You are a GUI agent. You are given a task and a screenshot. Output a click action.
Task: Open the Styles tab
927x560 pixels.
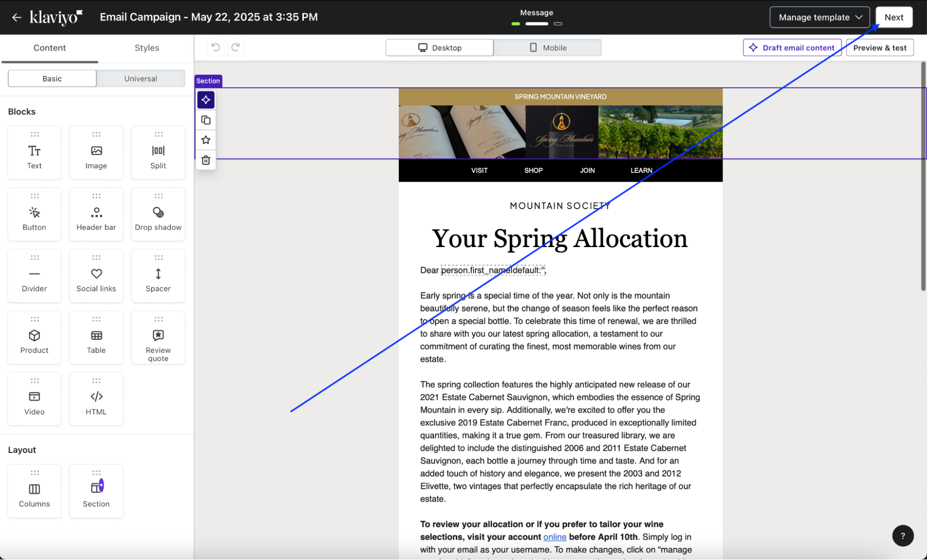pos(147,48)
